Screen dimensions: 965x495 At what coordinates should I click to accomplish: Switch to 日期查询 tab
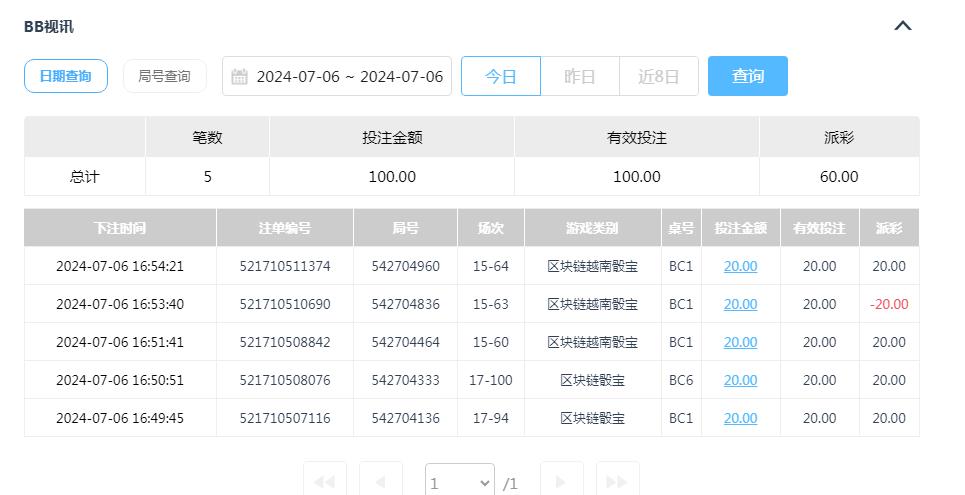point(66,76)
